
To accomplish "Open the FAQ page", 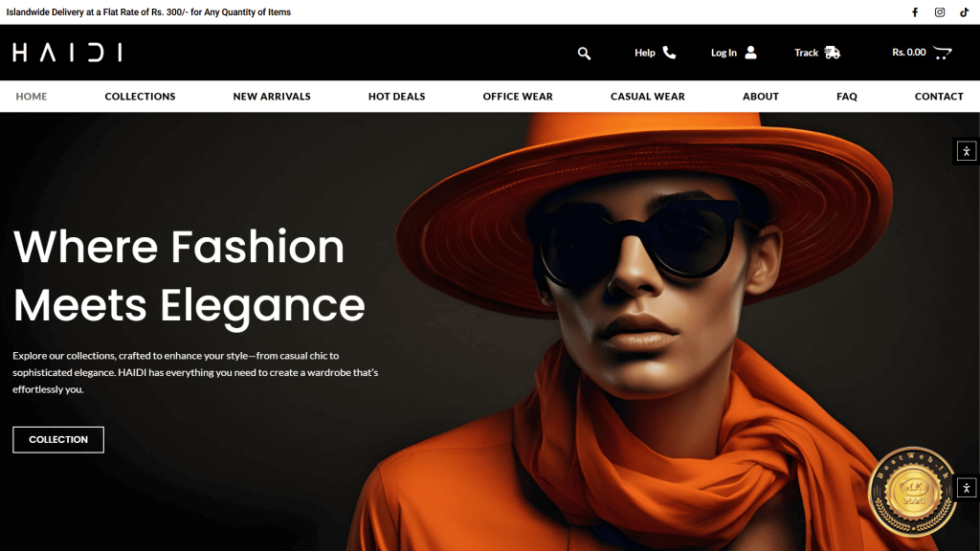I will tap(846, 97).
